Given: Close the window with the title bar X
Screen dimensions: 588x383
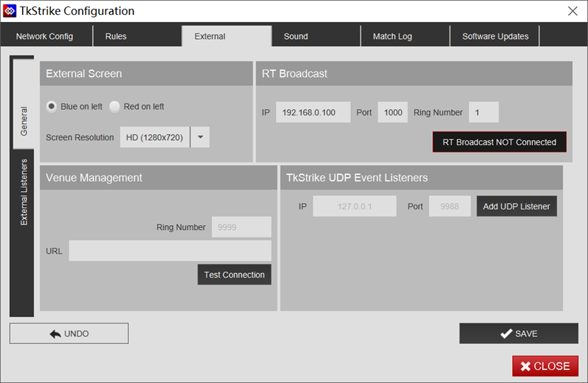Looking at the screenshot, I should [572, 11].
